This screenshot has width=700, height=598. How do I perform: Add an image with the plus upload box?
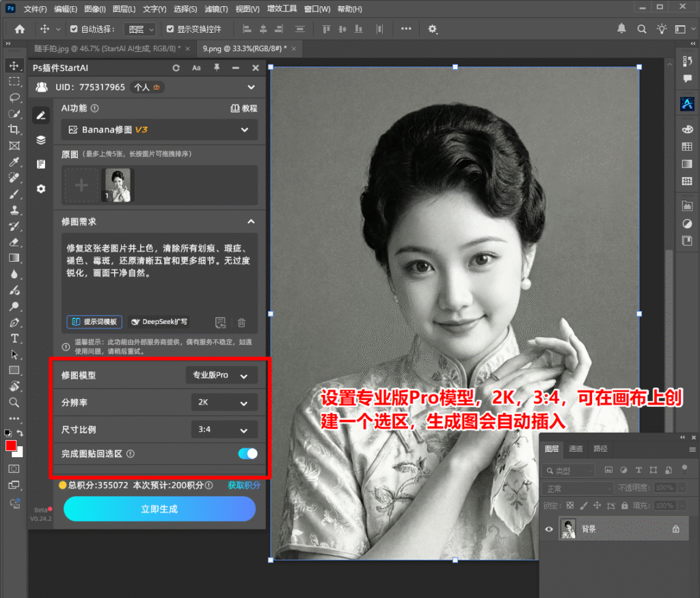click(x=81, y=185)
